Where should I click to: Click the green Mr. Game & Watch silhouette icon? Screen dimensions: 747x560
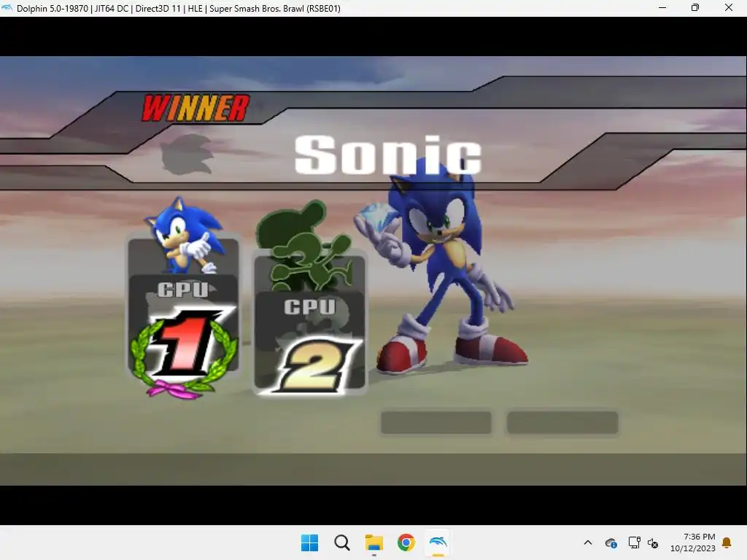click(305, 246)
